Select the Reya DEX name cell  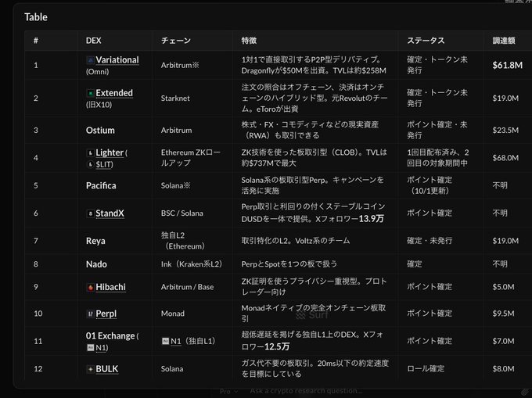(x=95, y=241)
